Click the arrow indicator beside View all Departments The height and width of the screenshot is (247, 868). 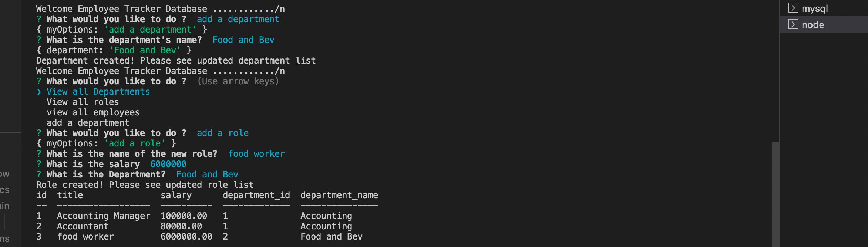point(39,92)
